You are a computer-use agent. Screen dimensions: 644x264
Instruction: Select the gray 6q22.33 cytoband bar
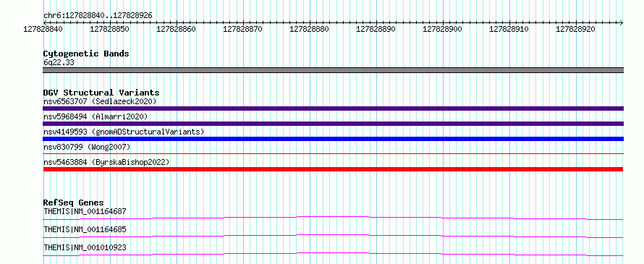(333, 70)
